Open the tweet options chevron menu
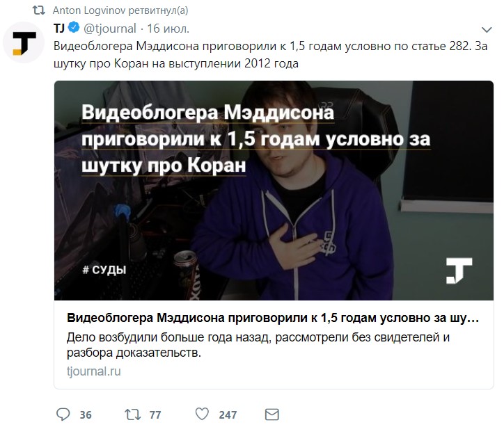Screen dimensions: 504x427 (x=487, y=30)
